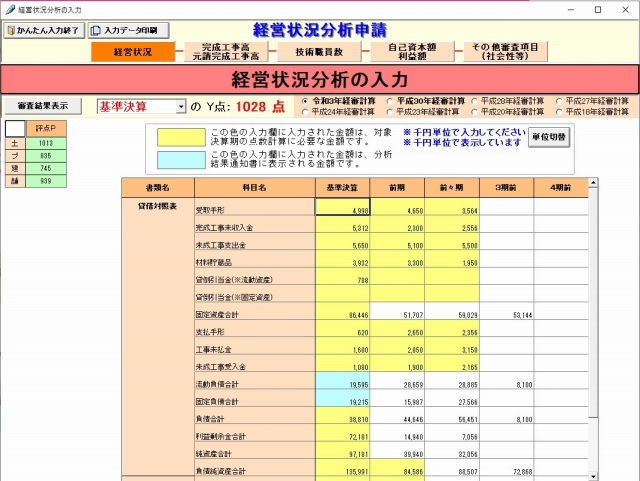The height and width of the screenshot is (481, 640).
Task: Click the 入力データ印刷 print icon button
Action: [x=128, y=30]
